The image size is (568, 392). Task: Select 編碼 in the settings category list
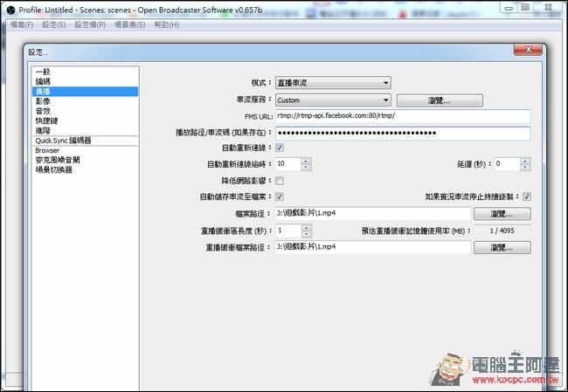[x=43, y=81]
